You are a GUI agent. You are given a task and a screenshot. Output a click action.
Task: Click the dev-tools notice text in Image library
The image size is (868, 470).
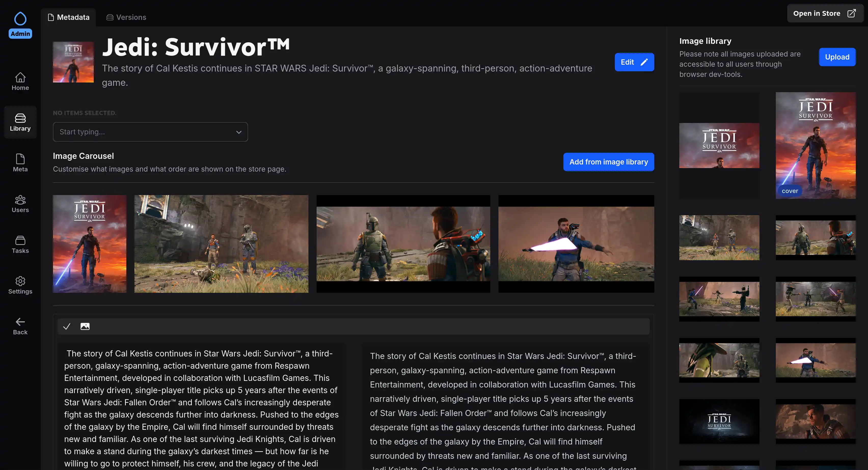pos(740,64)
